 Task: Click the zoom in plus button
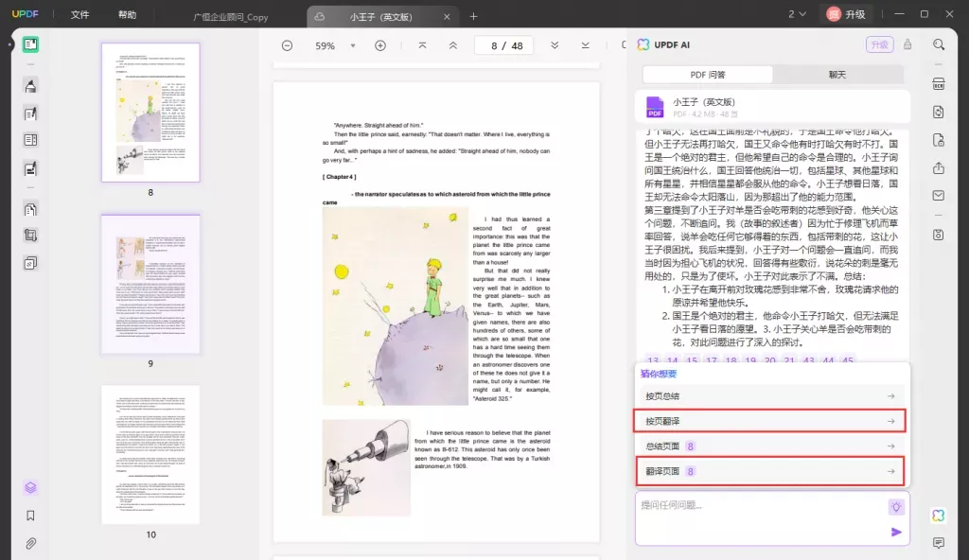coord(380,45)
